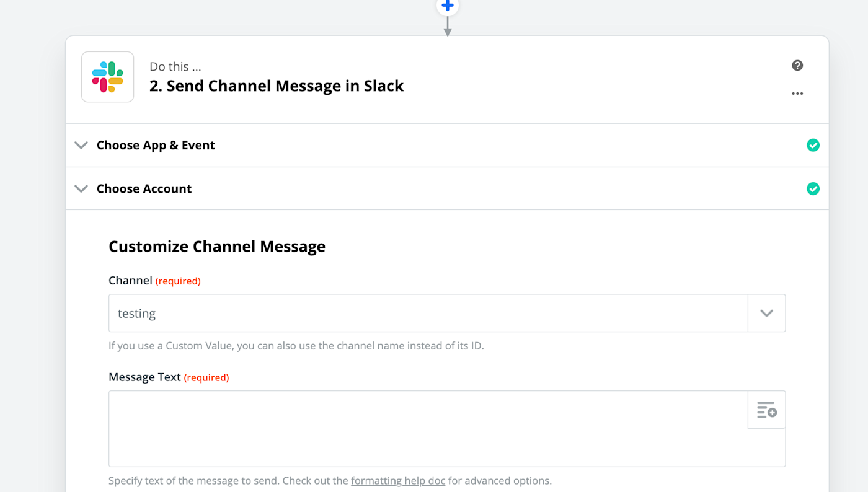This screenshot has height=492, width=868.
Task: Click inside the Message Text box
Action: (x=428, y=429)
